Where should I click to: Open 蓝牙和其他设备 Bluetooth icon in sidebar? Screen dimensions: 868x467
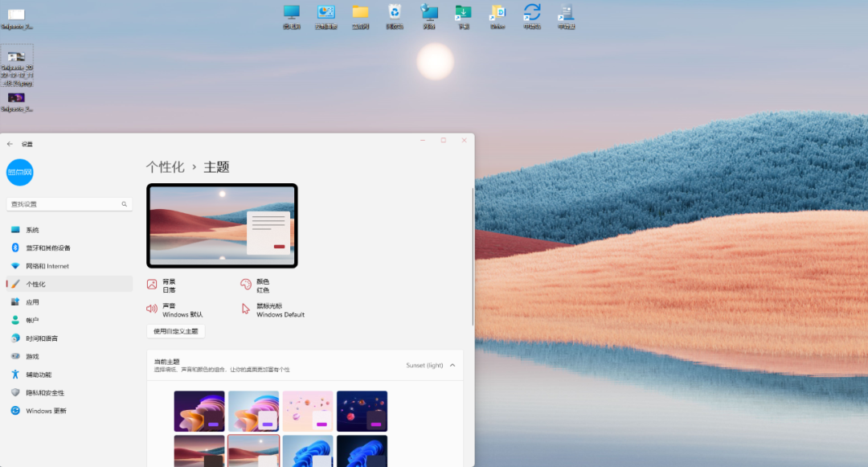point(15,248)
